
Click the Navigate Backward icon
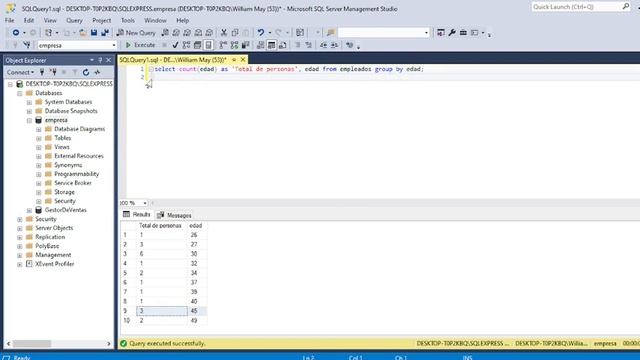point(16,33)
